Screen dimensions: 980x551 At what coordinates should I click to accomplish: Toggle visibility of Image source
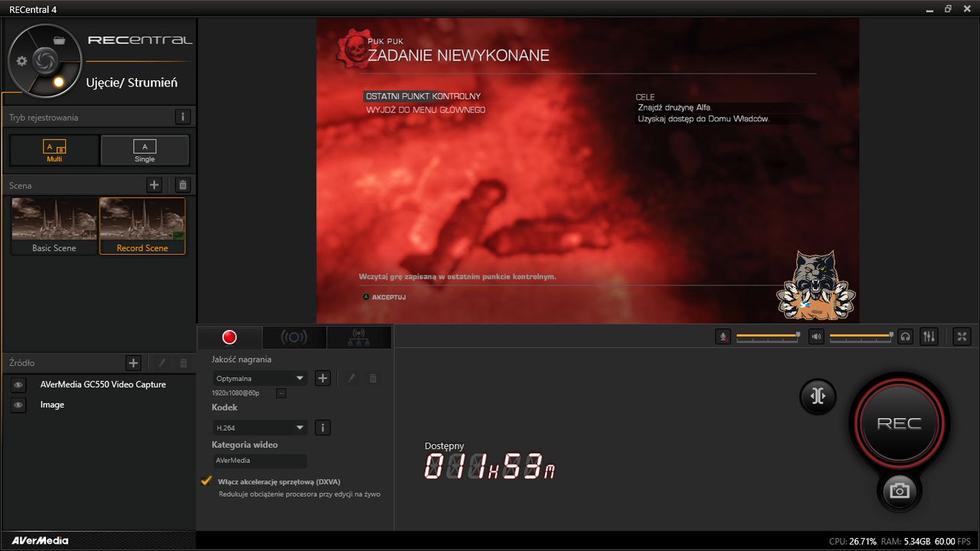tap(18, 406)
